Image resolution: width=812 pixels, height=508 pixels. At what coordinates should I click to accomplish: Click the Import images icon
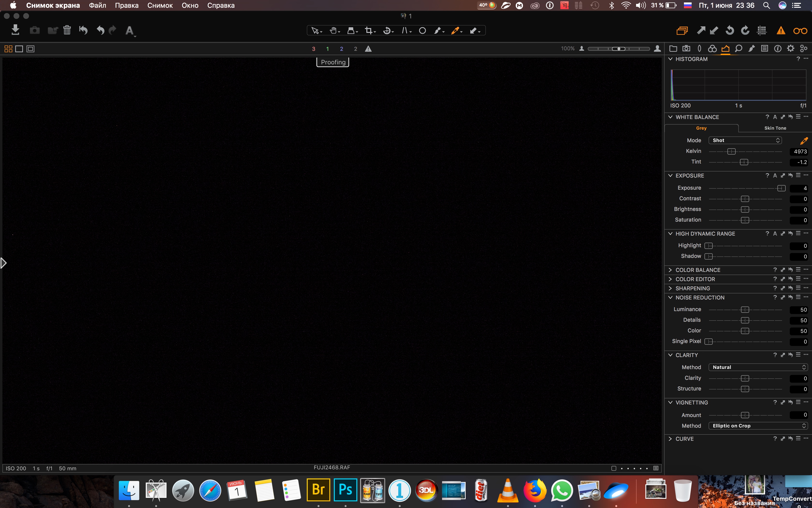tap(15, 30)
